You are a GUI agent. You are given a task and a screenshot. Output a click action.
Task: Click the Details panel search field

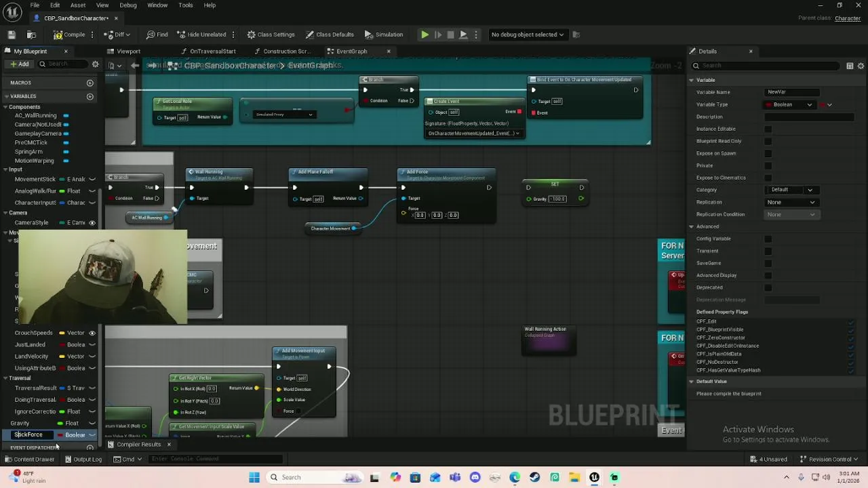(x=766, y=66)
